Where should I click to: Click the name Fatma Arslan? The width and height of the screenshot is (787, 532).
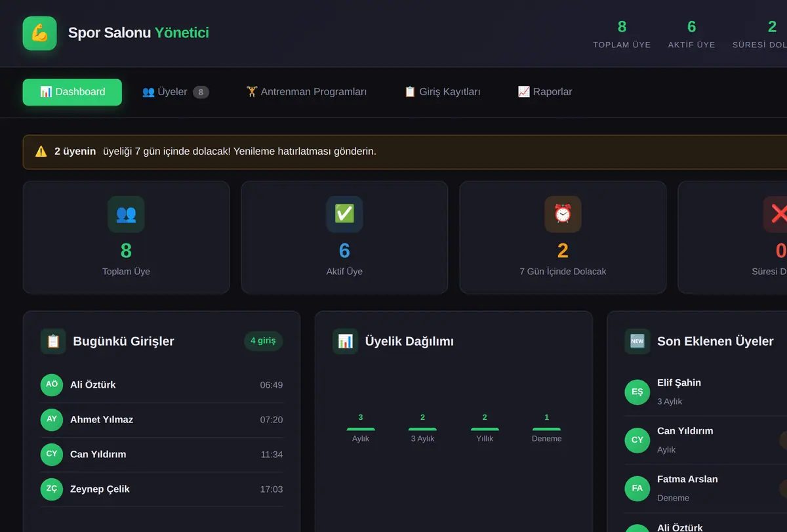coord(687,480)
